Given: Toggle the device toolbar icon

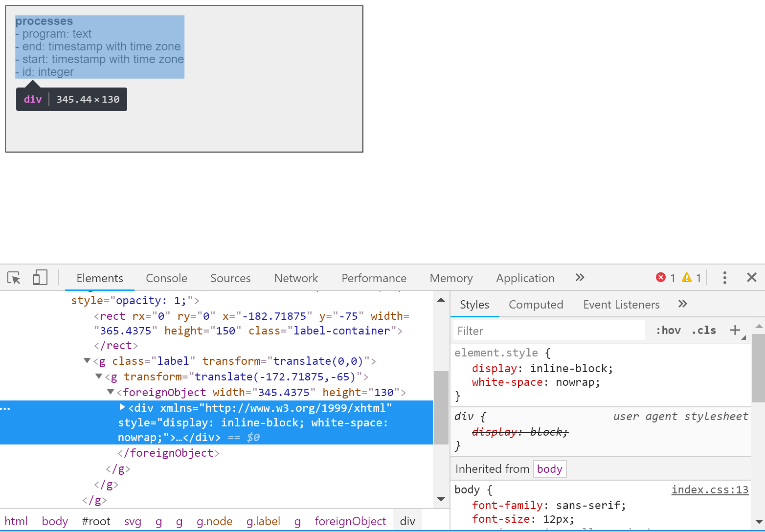Looking at the screenshot, I should [40, 278].
